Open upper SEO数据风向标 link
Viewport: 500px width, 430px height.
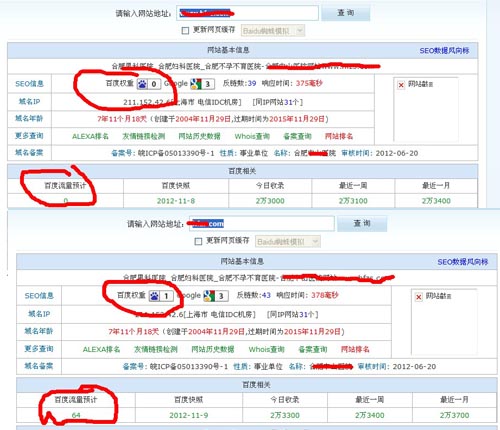pyautogui.click(x=444, y=51)
